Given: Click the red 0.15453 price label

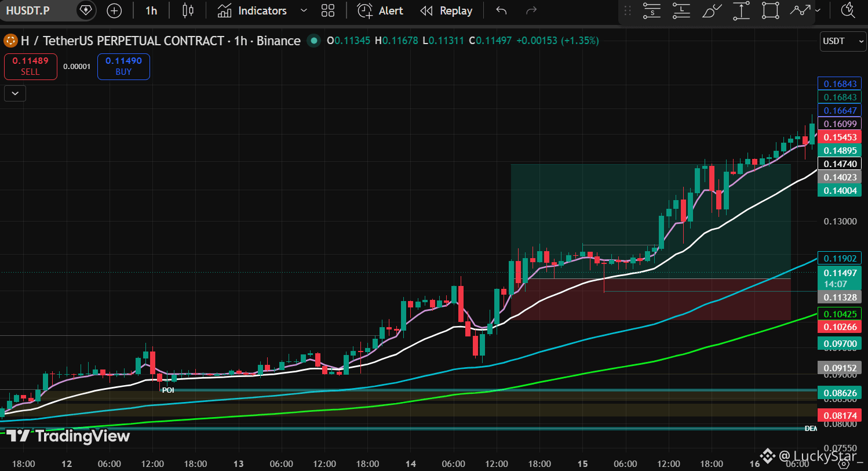Looking at the screenshot, I should (840, 137).
